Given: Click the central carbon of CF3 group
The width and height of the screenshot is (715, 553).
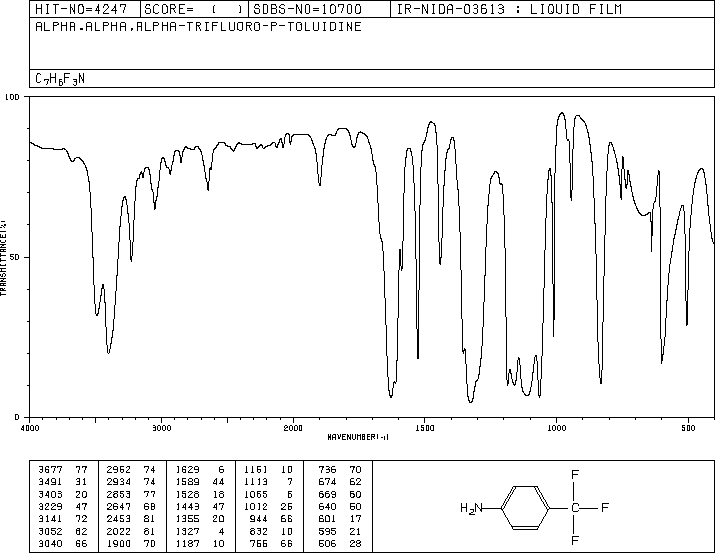Looking at the screenshot, I should pos(576,508).
